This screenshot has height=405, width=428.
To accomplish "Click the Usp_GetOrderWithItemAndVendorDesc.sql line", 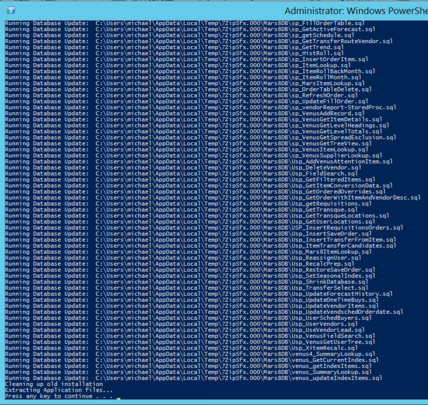I will point(213,198).
